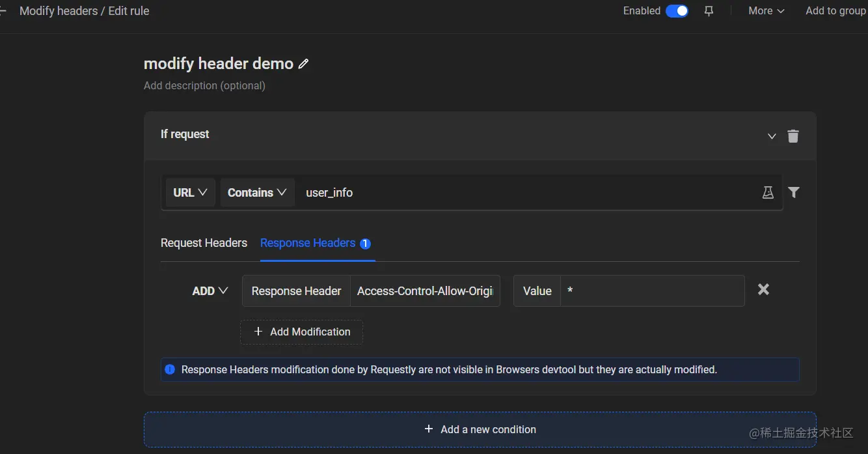Click Add Modification button
The height and width of the screenshot is (454, 868).
(x=302, y=332)
